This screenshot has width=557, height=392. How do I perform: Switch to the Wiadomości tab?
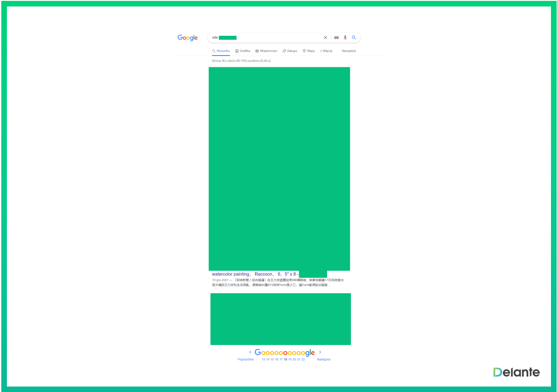pos(266,51)
